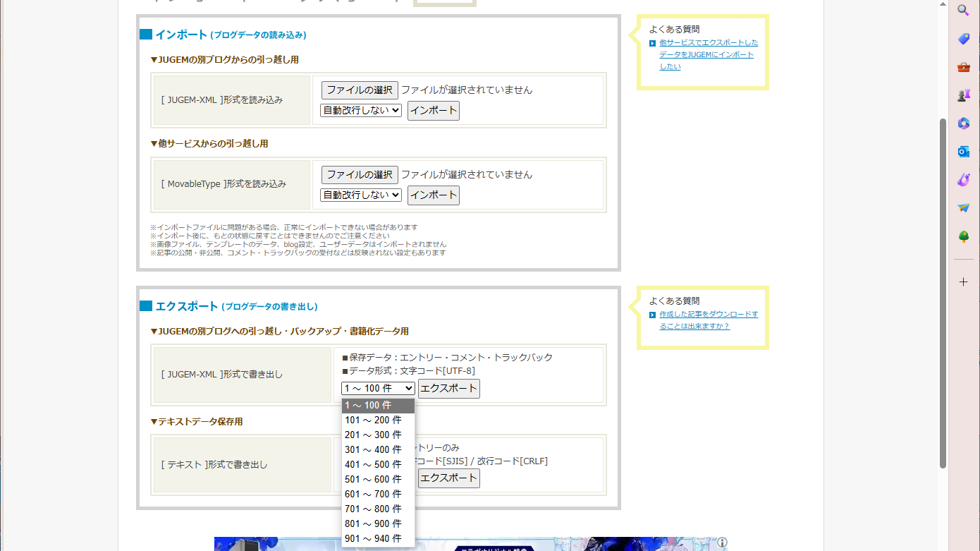This screenshot has width=980, height=551.
Task: Click the blue shopping tag sidebar icon
Action: (963, 39)
